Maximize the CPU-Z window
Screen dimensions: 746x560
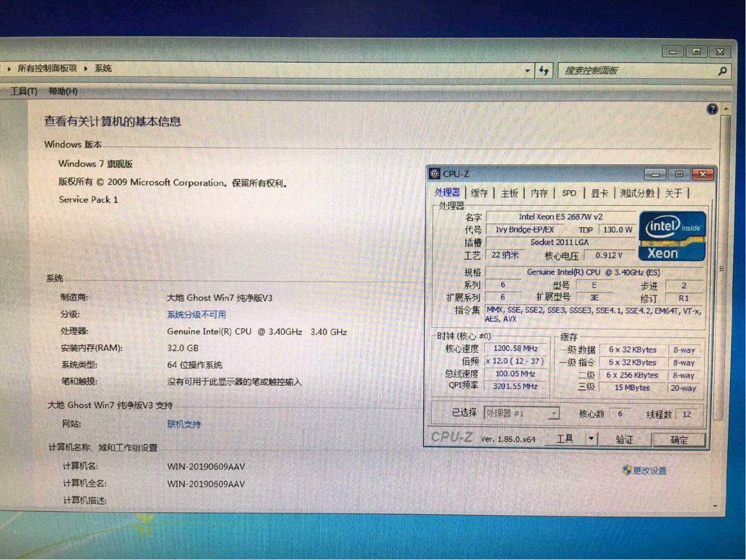coord(679,174)
